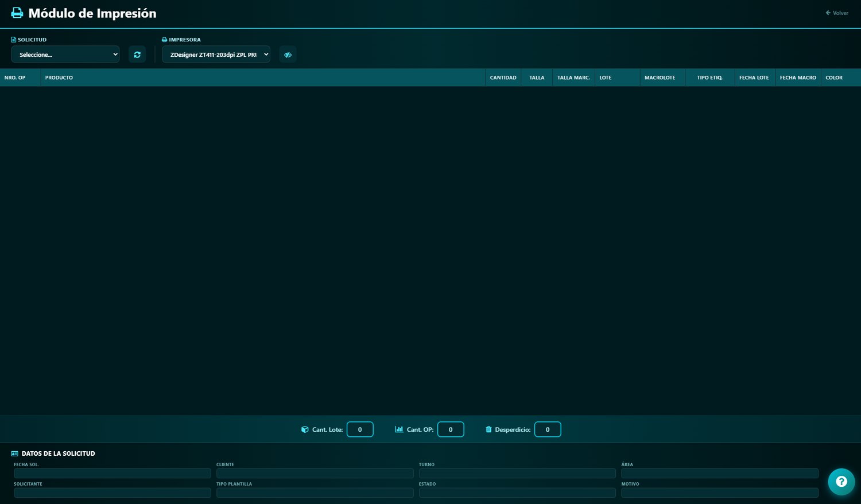Click the FECHA LOTE column header
The height and width of the screenshot is (504, 861).
(x=755, y=77)
